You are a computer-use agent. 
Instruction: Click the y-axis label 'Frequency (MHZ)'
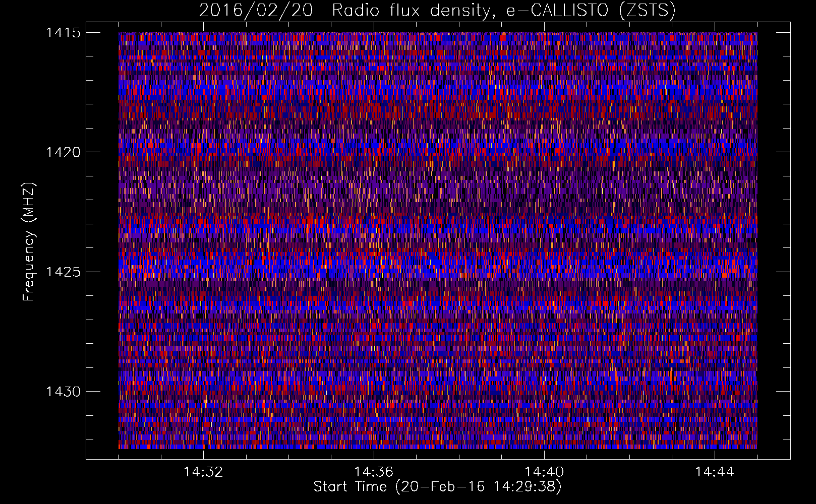tap(29, 242)
